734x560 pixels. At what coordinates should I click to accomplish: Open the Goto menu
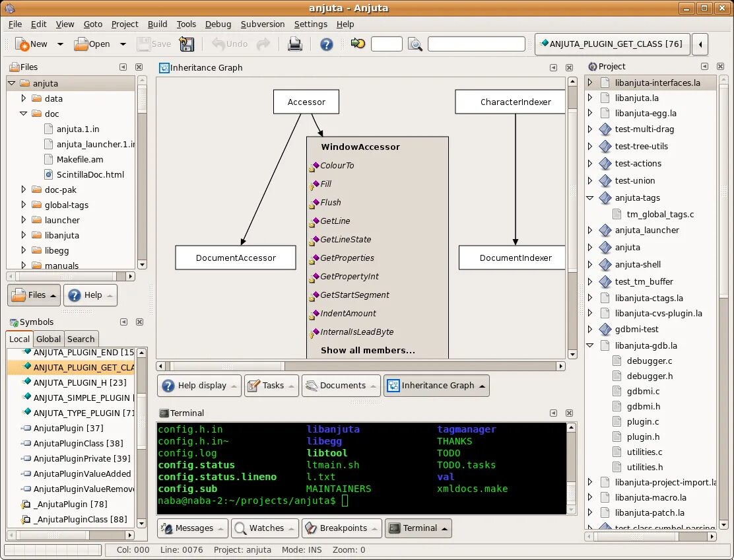tap(92, 24)
